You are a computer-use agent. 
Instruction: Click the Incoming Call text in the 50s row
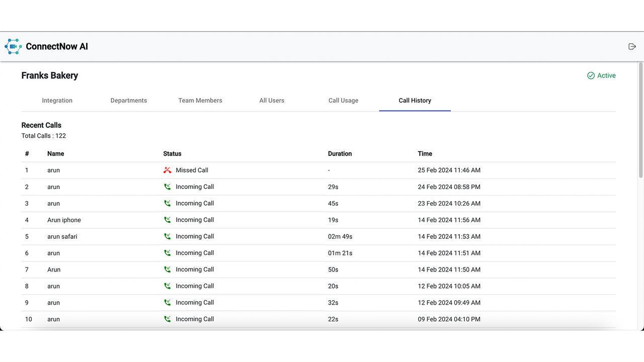point(195,269)
